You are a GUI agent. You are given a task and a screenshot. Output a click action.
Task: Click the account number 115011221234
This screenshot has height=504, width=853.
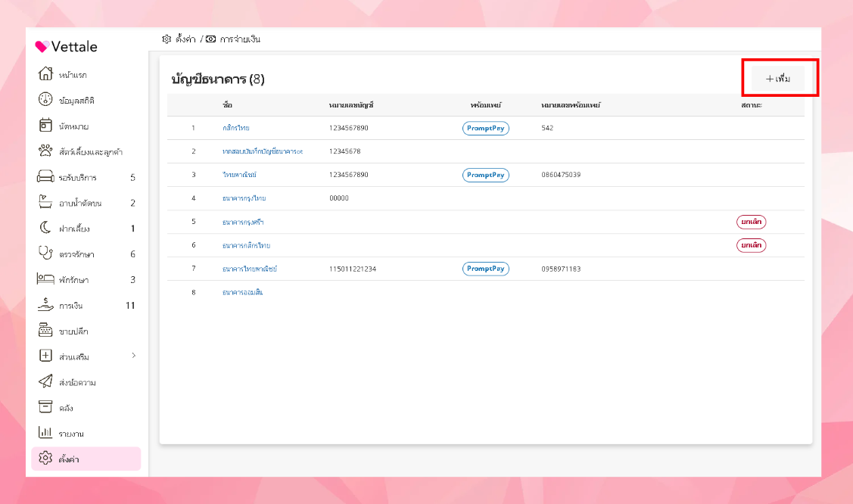[353, 269]
